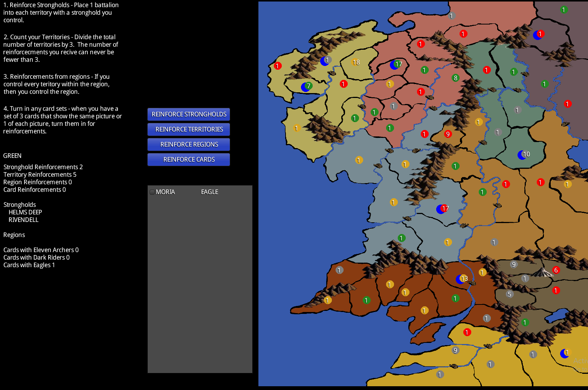
Task: Click the Reinforce Territories button
Action: coord(189,129)
